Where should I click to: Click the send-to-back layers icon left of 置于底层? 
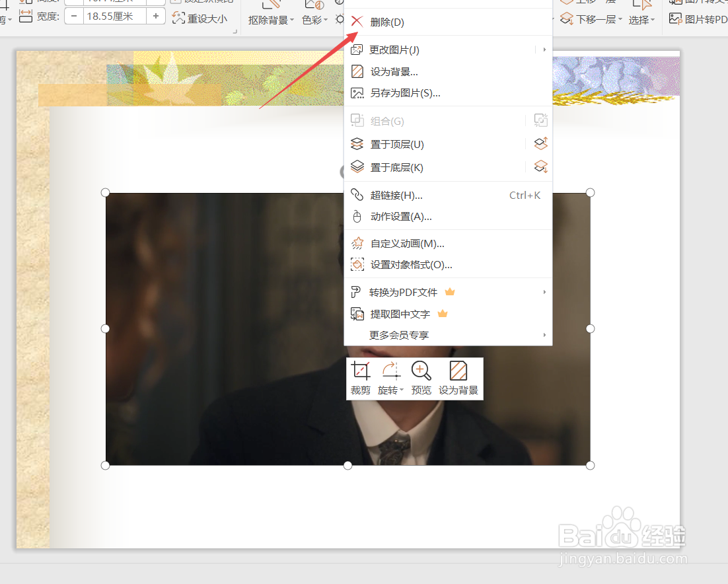(x=357, y=166)
